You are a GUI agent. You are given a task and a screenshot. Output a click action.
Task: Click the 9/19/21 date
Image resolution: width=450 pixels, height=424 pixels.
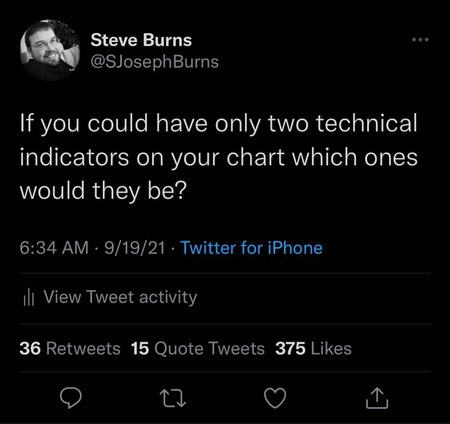(135, 248)
